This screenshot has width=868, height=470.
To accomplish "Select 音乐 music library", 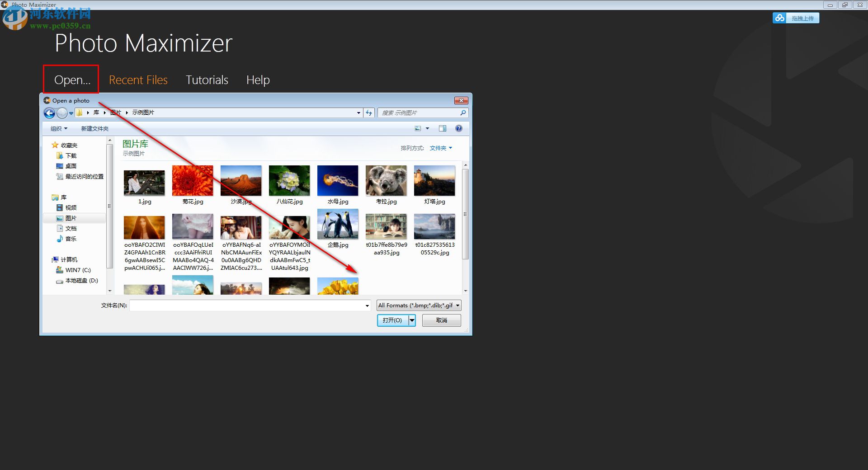I will click(x=66, y=239).
